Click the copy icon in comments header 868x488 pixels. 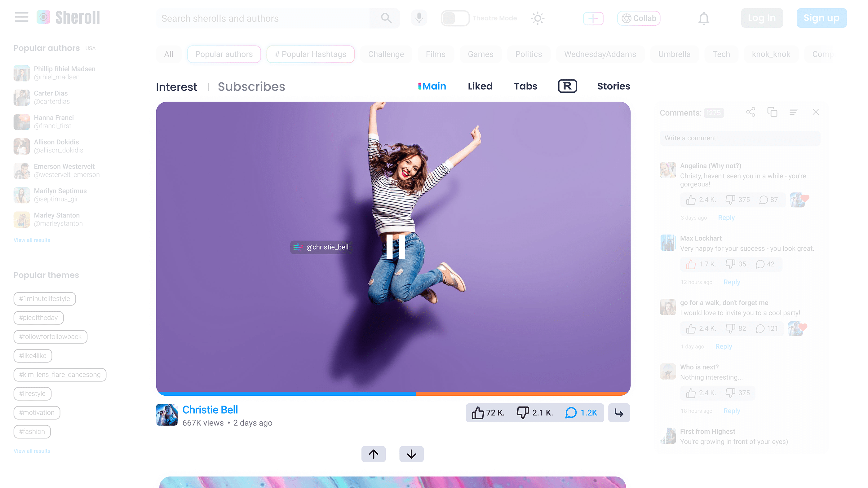click(772, 112)
